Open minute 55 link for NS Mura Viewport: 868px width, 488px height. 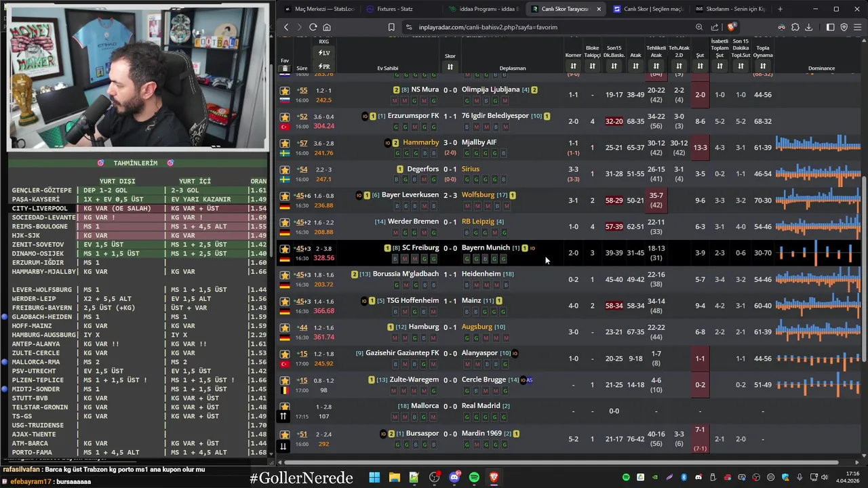pos(303,90)
